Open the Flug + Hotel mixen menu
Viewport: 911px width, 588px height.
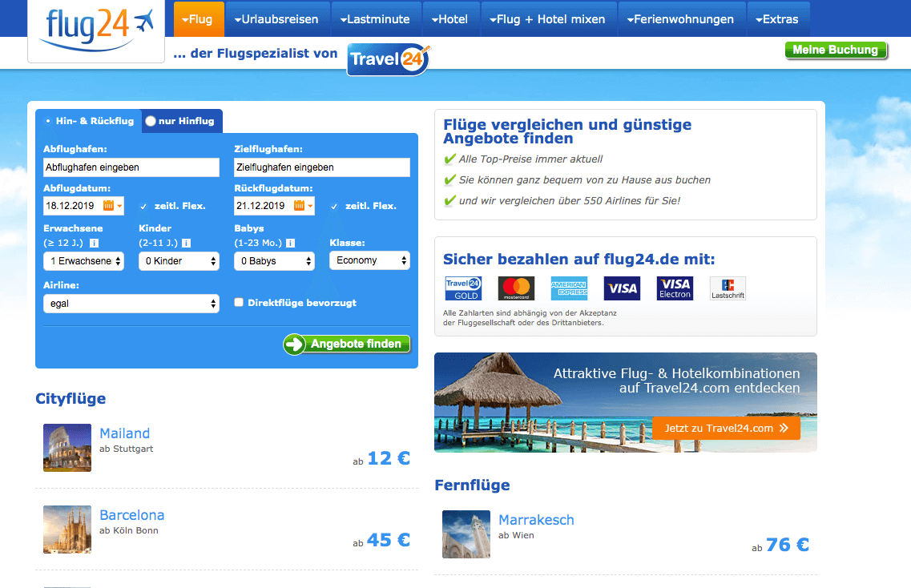point(549,19)
